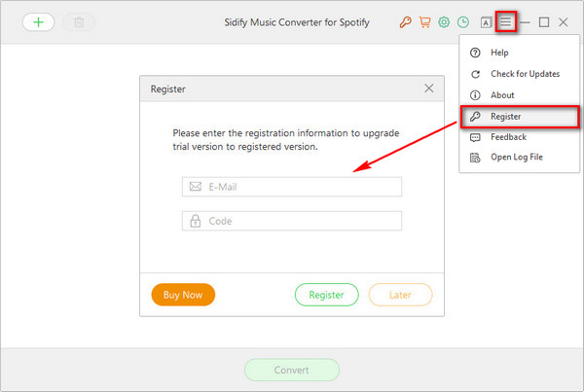The image size is (584, 392).
Task: Choose Check for Updates menu entry
Action: [519, 74]
